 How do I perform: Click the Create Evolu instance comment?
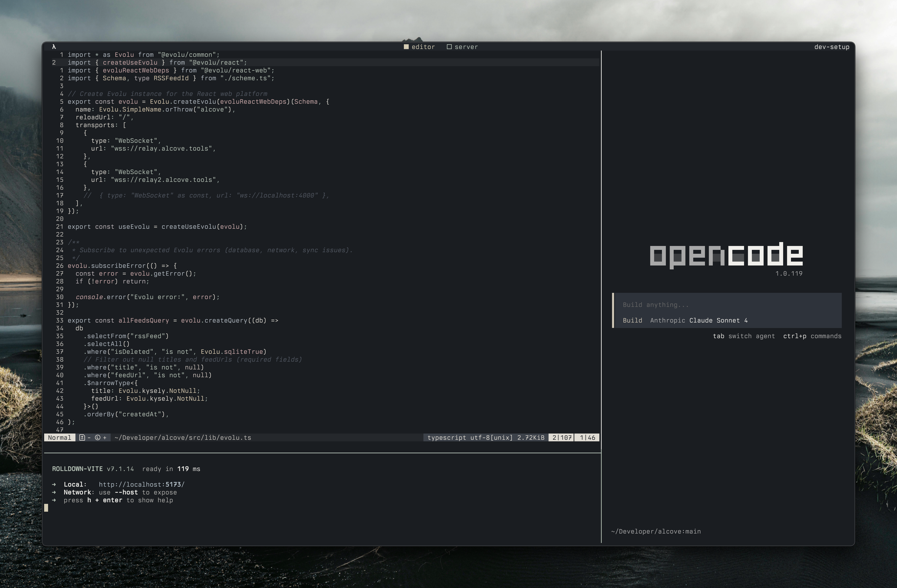[x=167, y=94]
